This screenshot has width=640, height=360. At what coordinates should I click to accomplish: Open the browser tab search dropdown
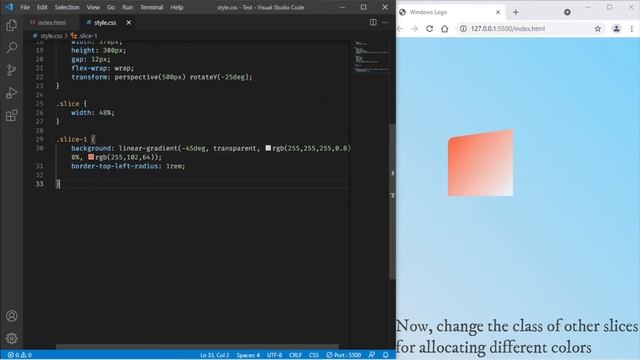pos(567,12)
